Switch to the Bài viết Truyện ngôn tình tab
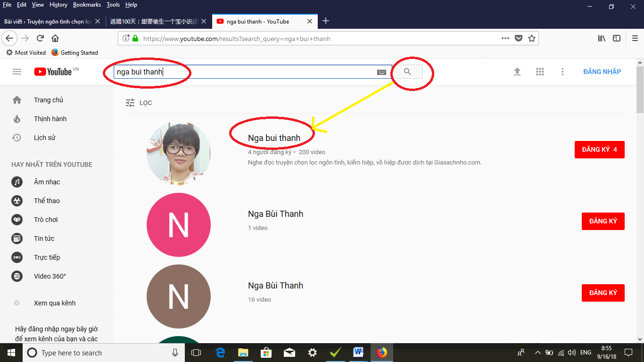This screenshot has height=362, width=644. coord(47,21)
